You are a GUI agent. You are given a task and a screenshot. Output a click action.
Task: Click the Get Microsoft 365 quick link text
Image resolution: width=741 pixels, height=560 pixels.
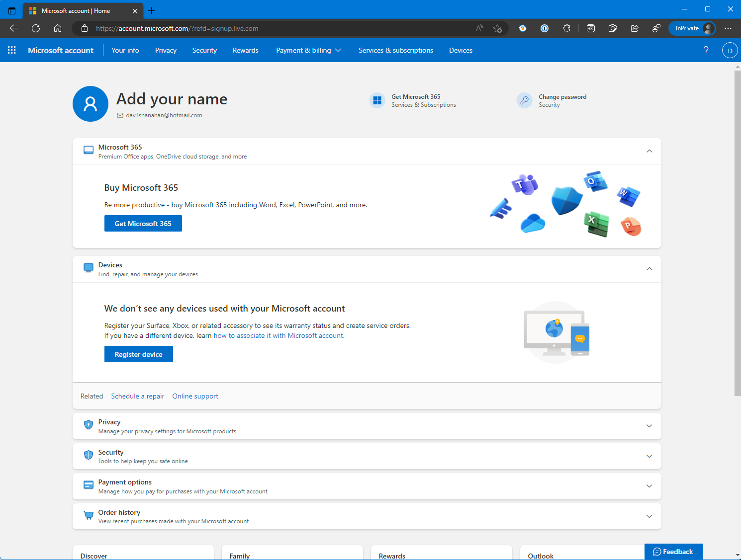[416, 97]
